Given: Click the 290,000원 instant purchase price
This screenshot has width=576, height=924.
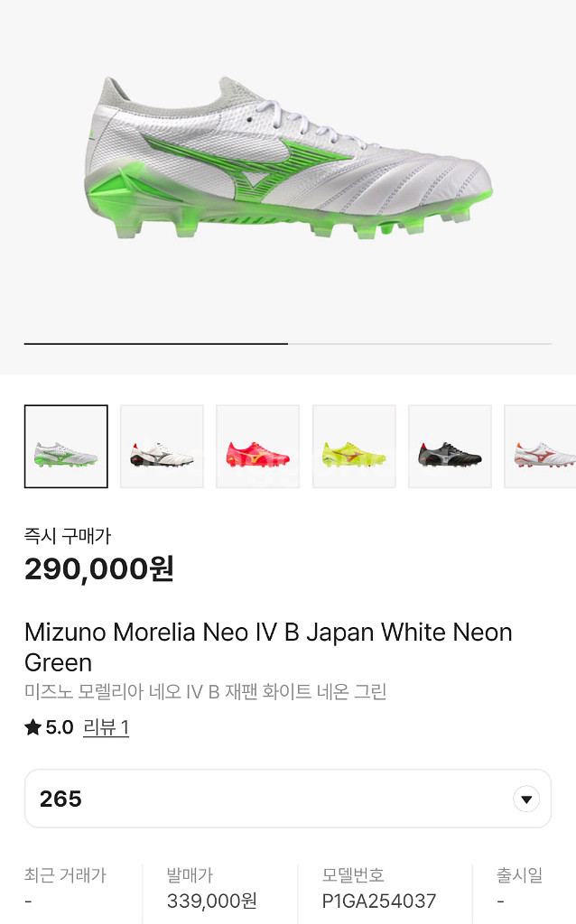Looking at the screenshot, I should [99, 568].
